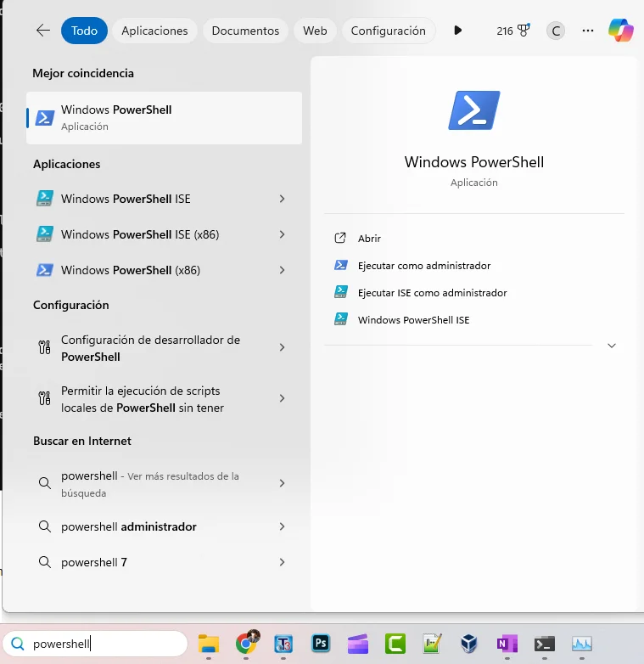Switch to the Aplicaciones filter tab
This screenshot has width=644, height=664.
pyautogui.click(x=154, y=31)
